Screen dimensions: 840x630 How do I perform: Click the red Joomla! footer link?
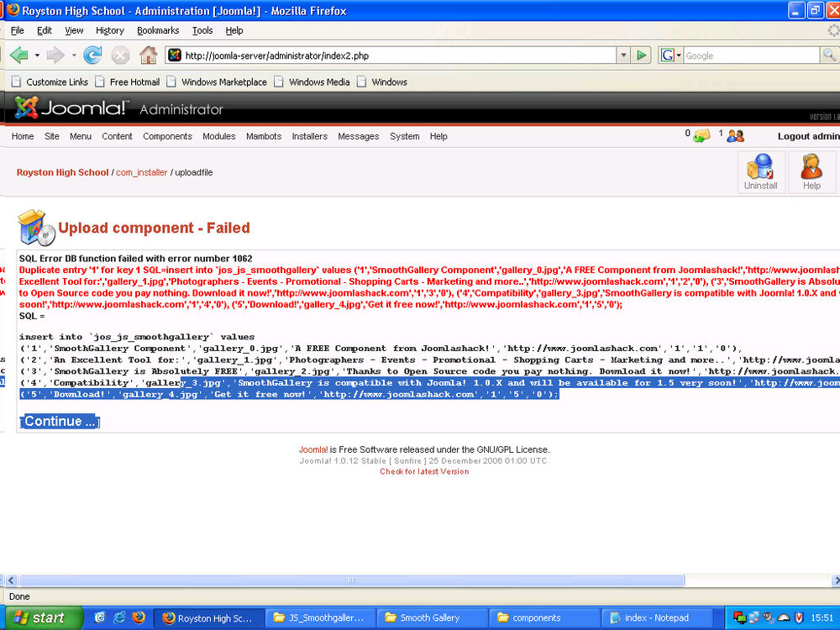(x=312, y=449)
